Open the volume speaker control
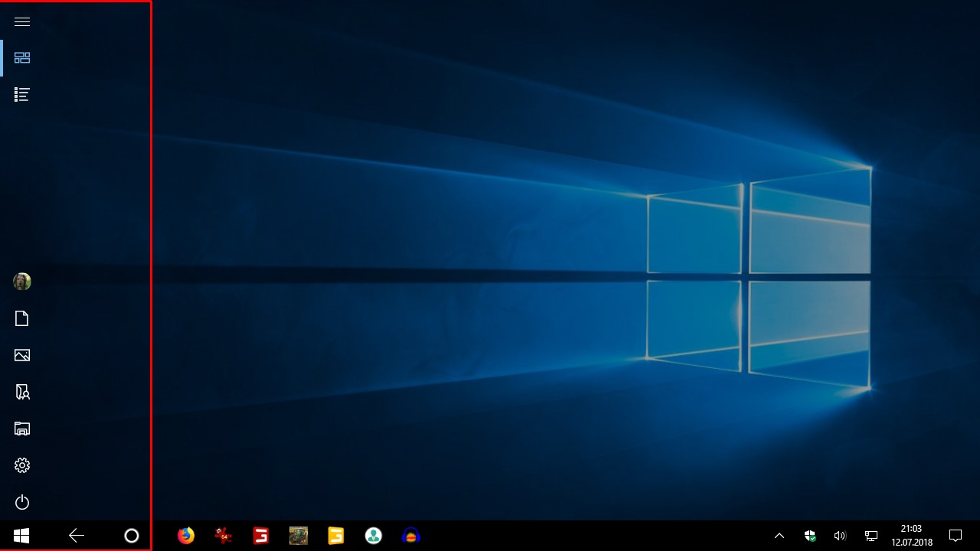The width and height of the screenshot is (980, 551). [x=840, y=536]
